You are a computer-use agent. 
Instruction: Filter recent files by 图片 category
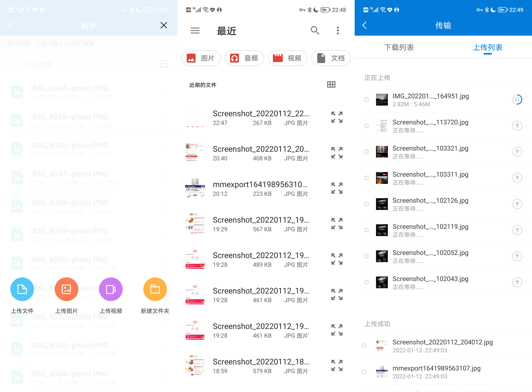[201, 58]
